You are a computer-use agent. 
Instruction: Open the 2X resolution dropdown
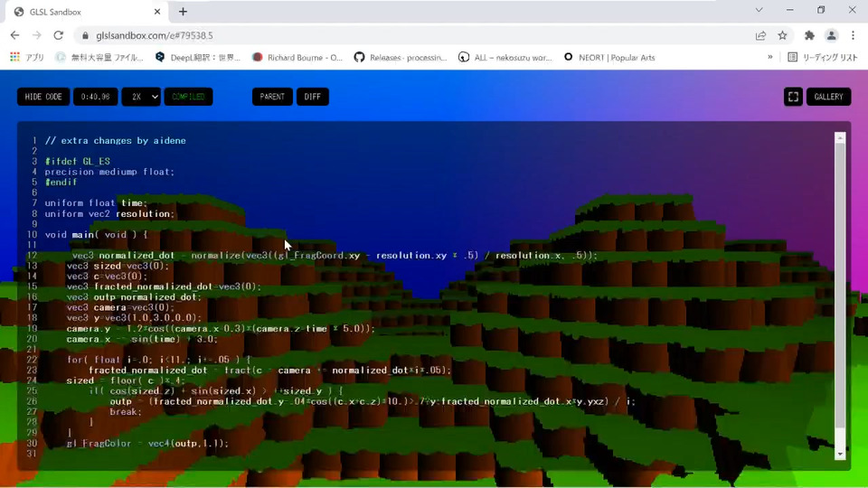click(x=141, y=97)
